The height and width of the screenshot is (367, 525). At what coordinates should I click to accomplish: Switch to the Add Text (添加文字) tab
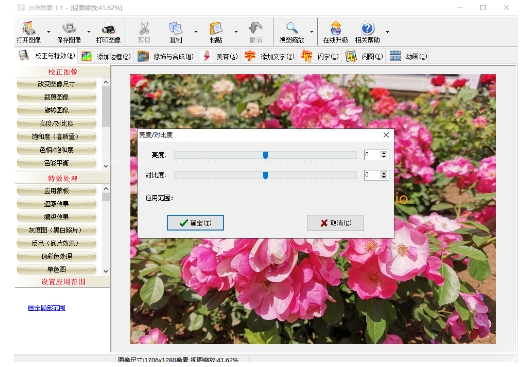coord(269,56)
